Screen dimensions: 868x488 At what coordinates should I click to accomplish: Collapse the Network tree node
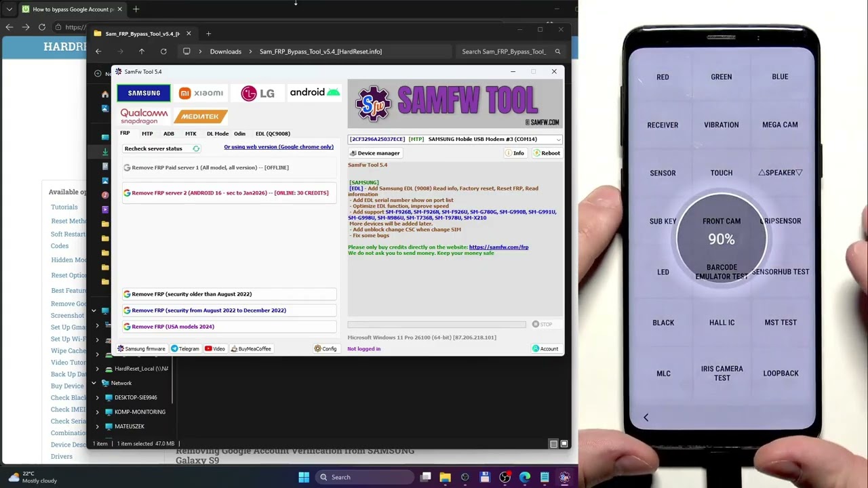point(94,383)
